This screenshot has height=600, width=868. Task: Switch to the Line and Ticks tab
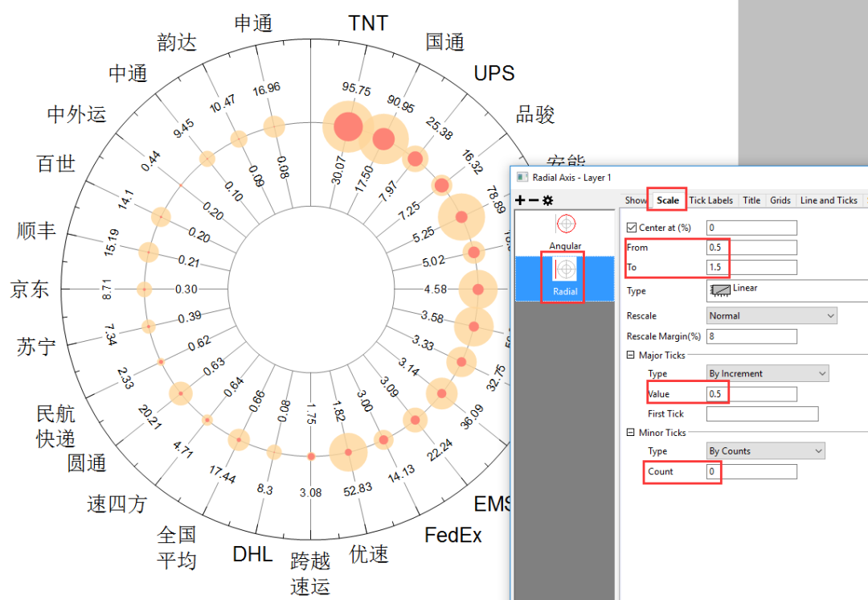[x=829, y=200]
